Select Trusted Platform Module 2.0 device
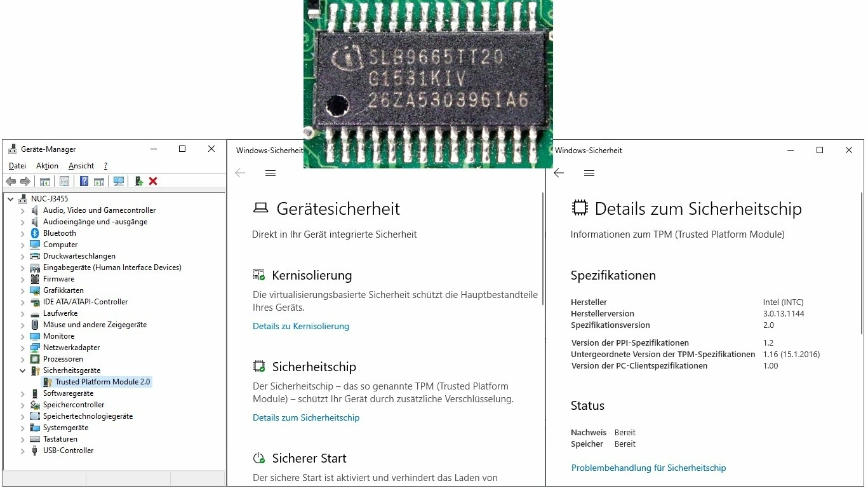 pos(103,382)
